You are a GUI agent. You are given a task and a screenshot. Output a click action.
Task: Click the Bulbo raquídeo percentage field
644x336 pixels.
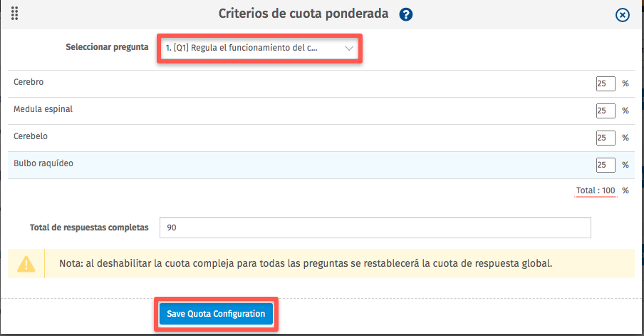pyautogui.click(x=606, y=165)
